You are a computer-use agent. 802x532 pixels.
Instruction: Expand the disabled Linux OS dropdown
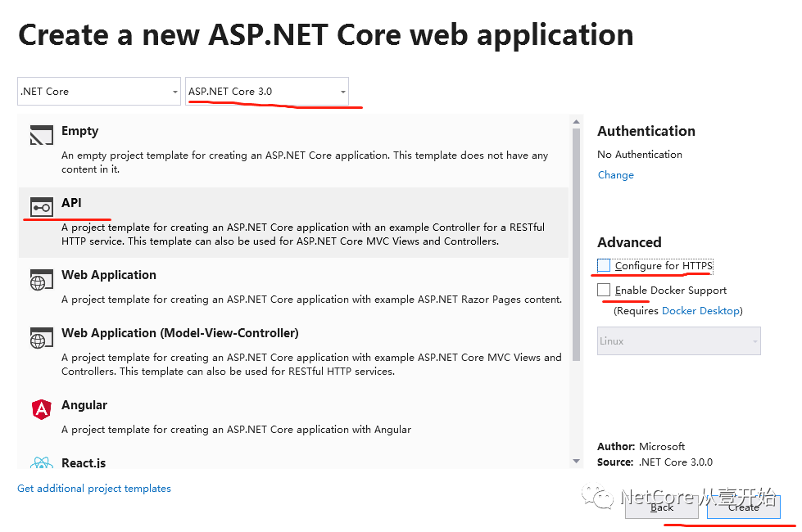[x=678, y=341]
